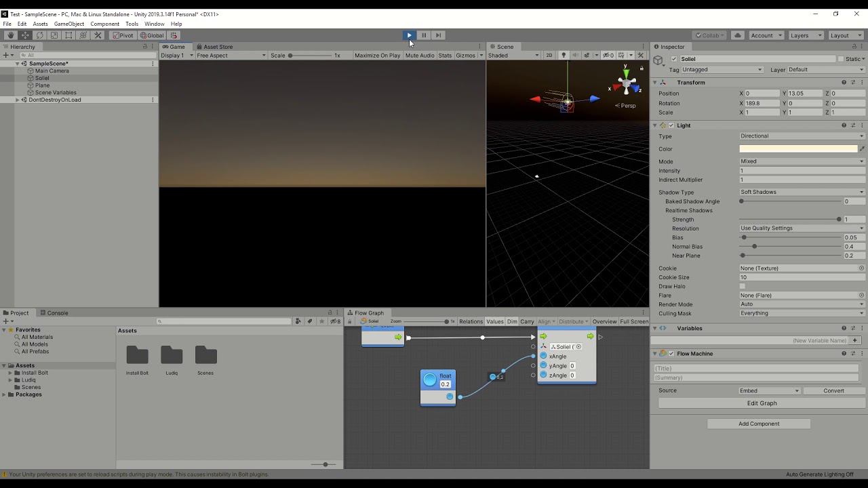Select the Transform tool in the toolbar

pyautogui.click(x=83, y=35)
